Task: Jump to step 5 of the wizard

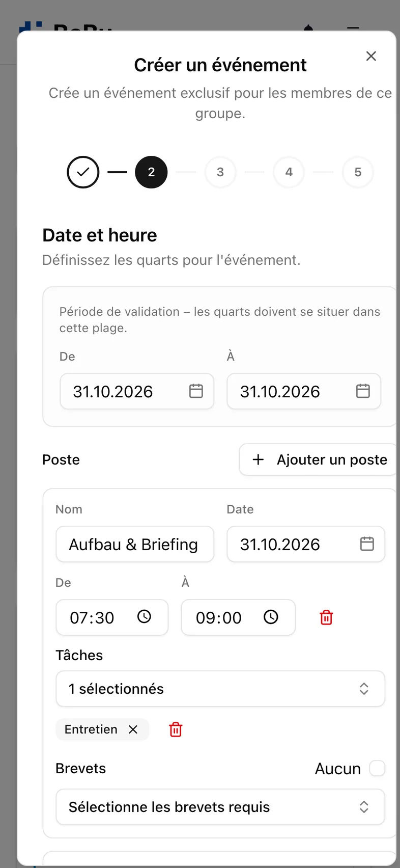Action: click(x=358, y=172)
